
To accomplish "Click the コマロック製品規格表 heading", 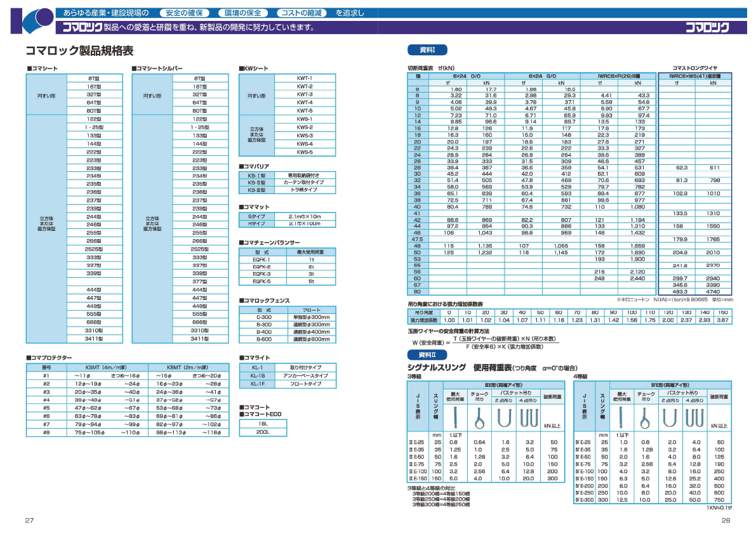I will 79,51.
